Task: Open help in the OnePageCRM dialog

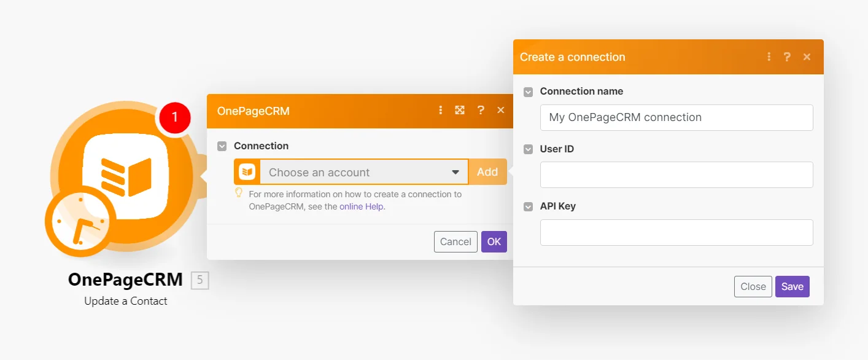Action: [481, 111]
